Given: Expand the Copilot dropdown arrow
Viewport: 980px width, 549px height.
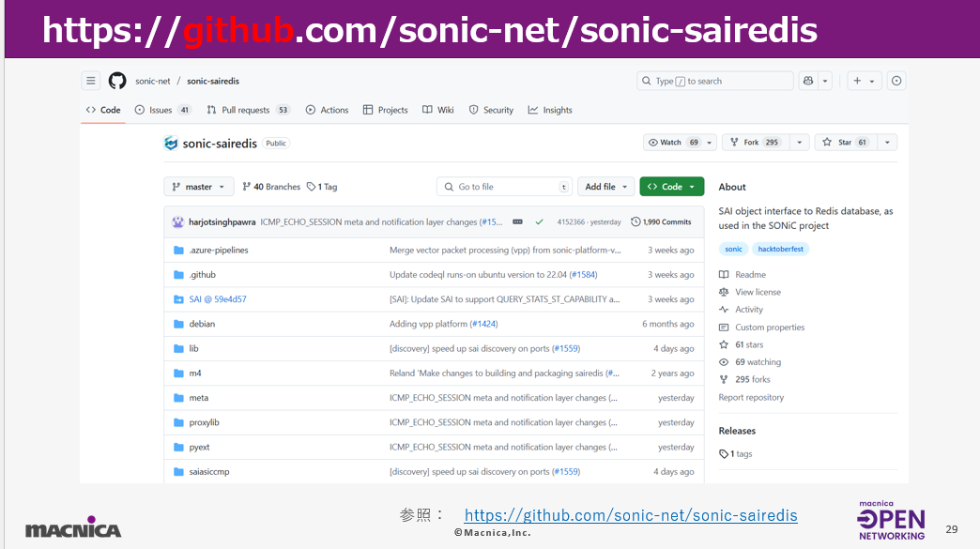Looking at the screenshot, I should [825, 81].
